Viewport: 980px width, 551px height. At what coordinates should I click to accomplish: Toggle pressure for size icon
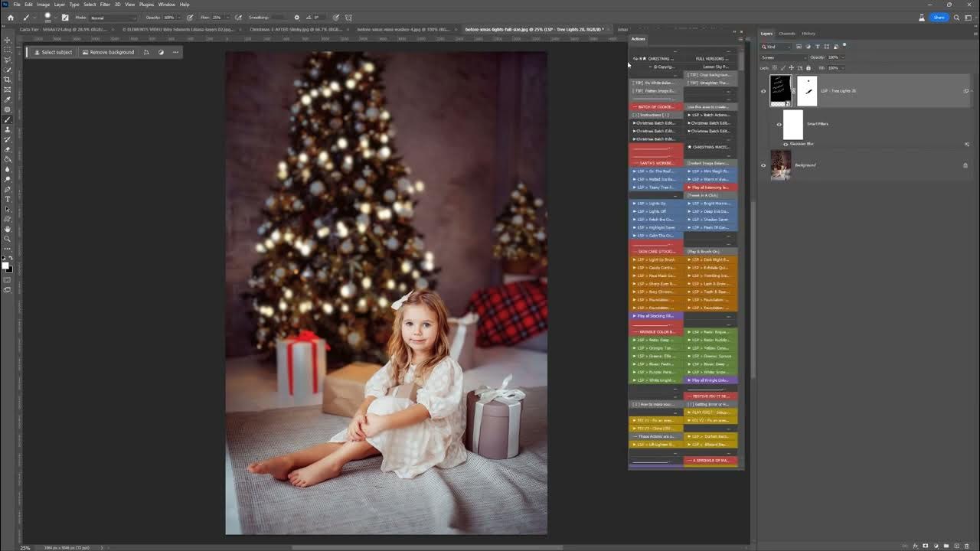click(x=337, y=17)
